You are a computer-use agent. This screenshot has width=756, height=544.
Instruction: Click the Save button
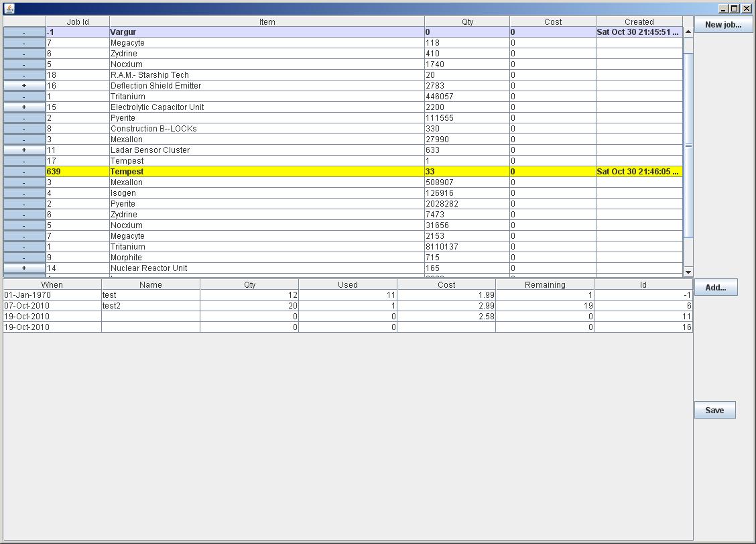tap(714, 410)
